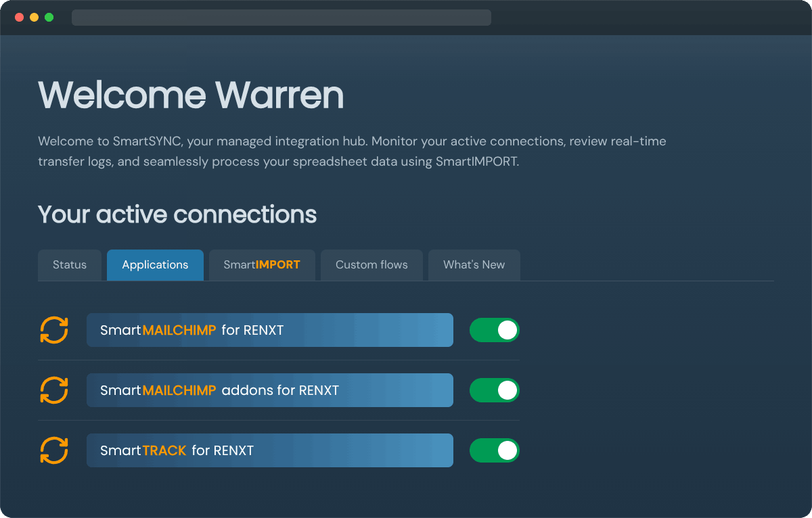This screenshot has height=518, width=812.
Task: Open SmartTRACK for RENXT connection bar
Action: [270, 450]
